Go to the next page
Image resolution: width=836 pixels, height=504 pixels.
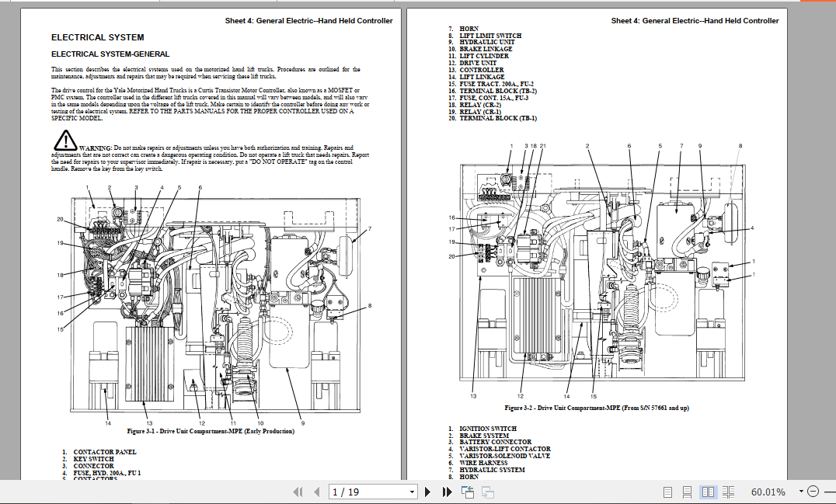(x=427, y=492)
